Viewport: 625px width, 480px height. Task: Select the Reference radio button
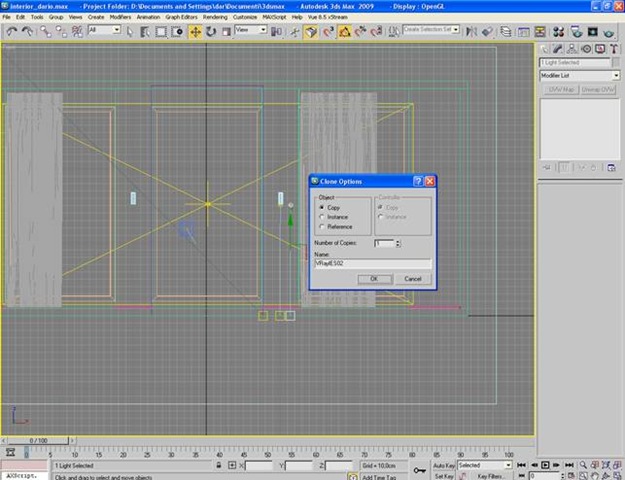pyautogui.click(x=322, y=226)
